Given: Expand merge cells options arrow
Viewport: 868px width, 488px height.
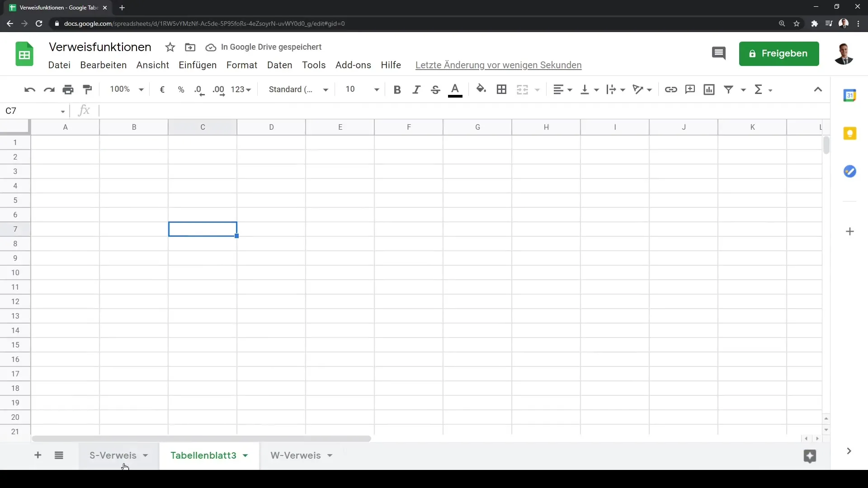Looking at the screenshot, I should click(x=538, y=90).
